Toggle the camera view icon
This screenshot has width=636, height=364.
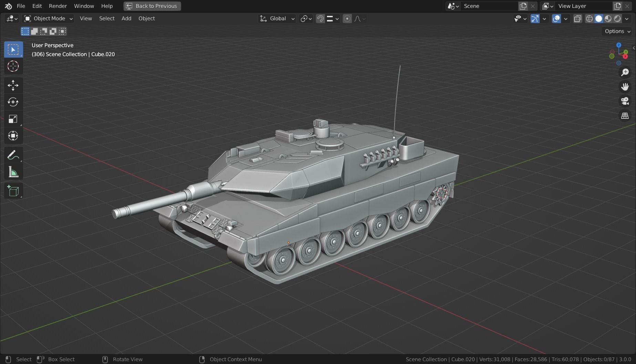(x=625, y=101)
